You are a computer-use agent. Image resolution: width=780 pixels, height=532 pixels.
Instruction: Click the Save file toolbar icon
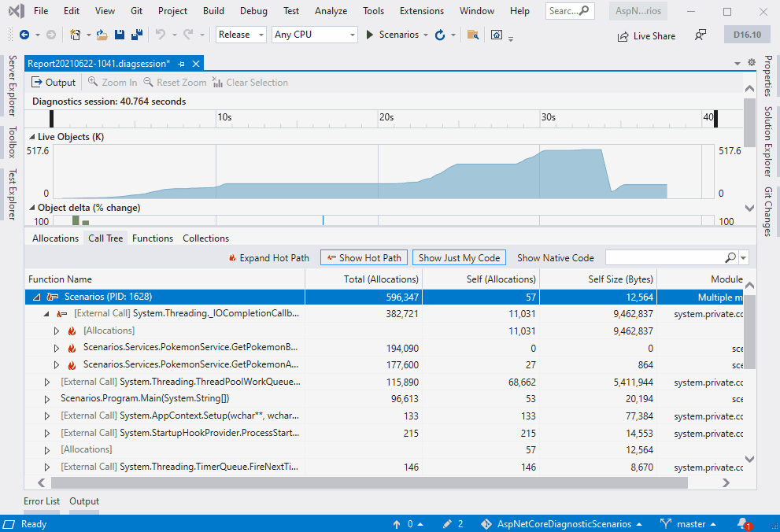point(120,35)
